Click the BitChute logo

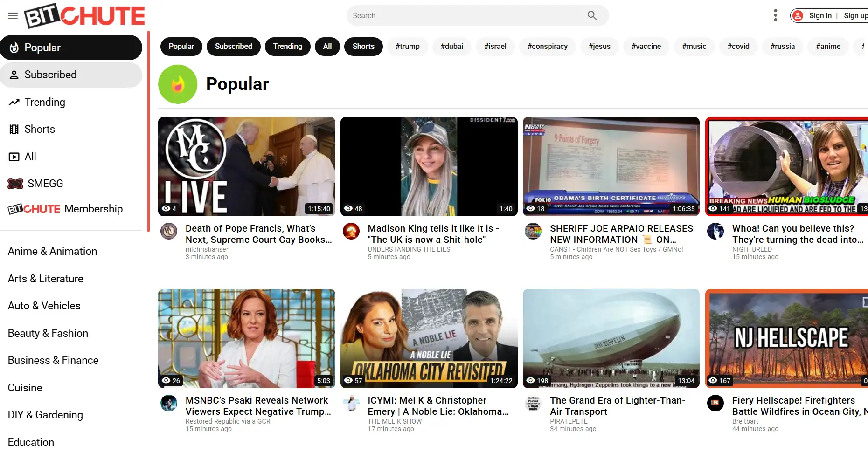tap(84, 15)
